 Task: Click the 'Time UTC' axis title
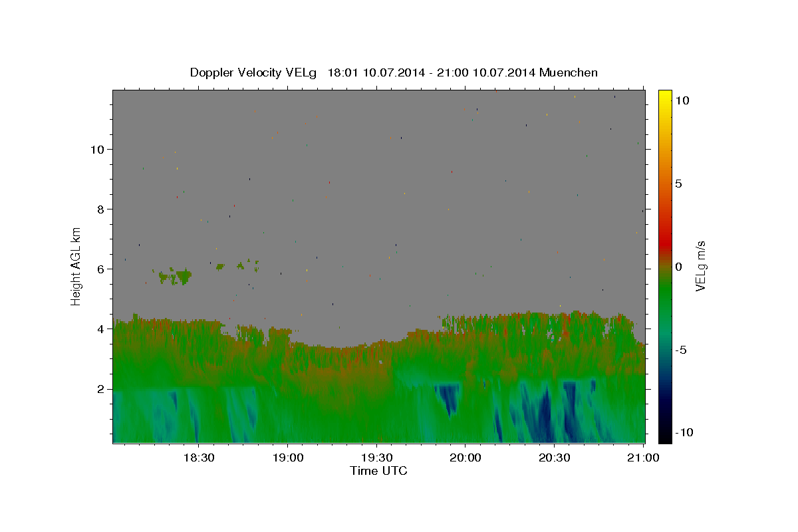pyautogui.click(x=378, y=471)
